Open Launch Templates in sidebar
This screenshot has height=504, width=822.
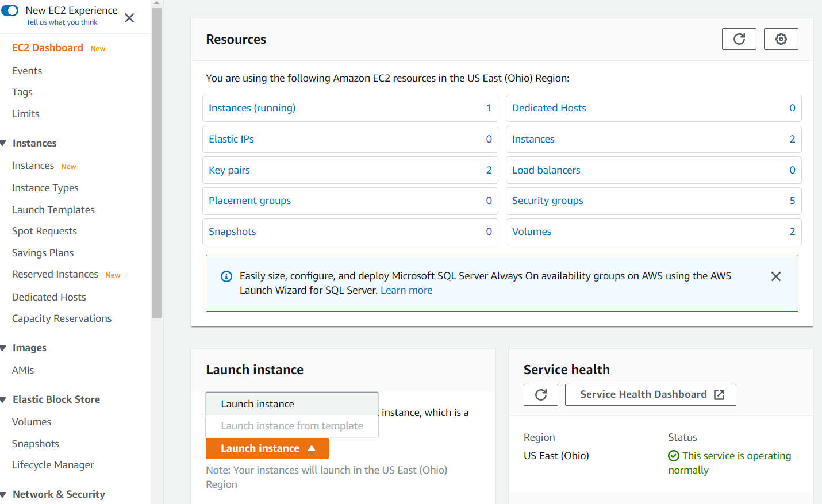[53, 210]
